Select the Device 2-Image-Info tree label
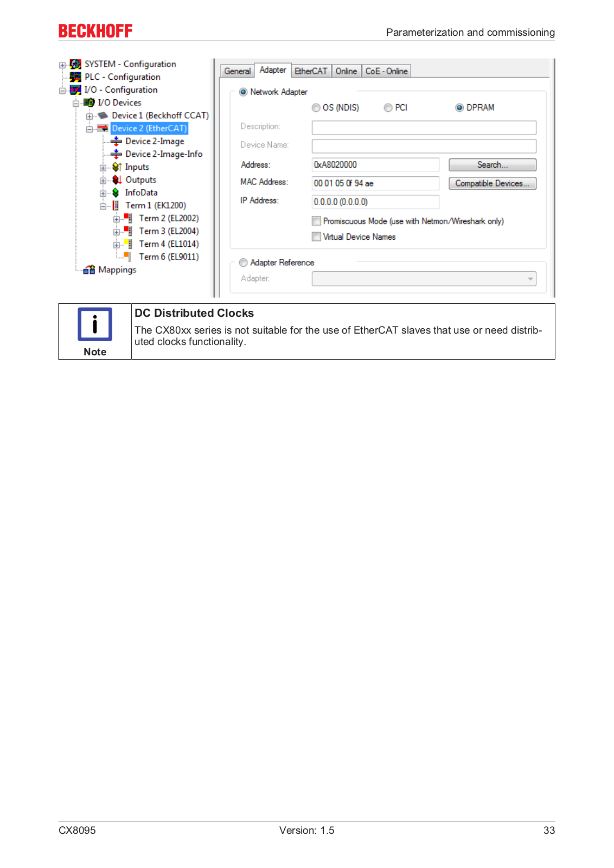The height and width of the screenshot is (868, 614). pyautogui.click(x=164, y=154)
